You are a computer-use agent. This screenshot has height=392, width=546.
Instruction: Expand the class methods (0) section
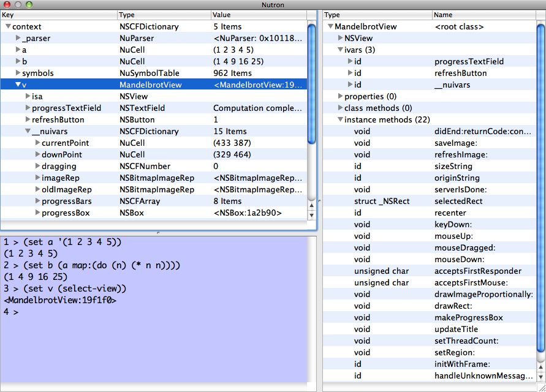(x=341, y=108)
